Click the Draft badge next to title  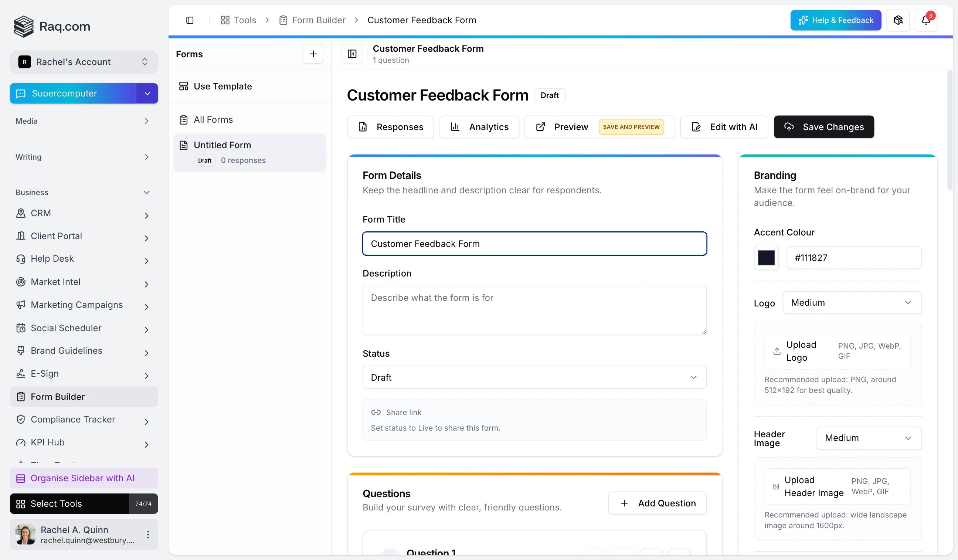(550, 95)
